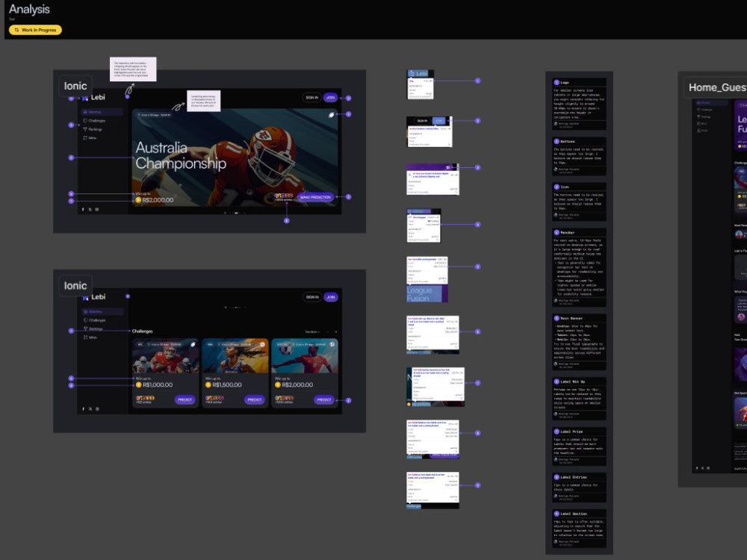
Task: Click the Facebook icon in the Australia Championship frame
Action: (x=83, y=210)
